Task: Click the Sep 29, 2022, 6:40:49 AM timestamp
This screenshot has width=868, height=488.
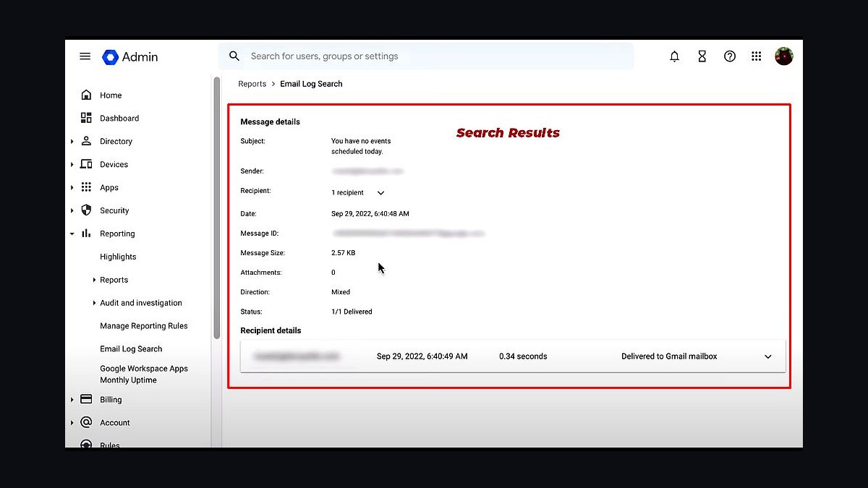Action: (422, 356)
